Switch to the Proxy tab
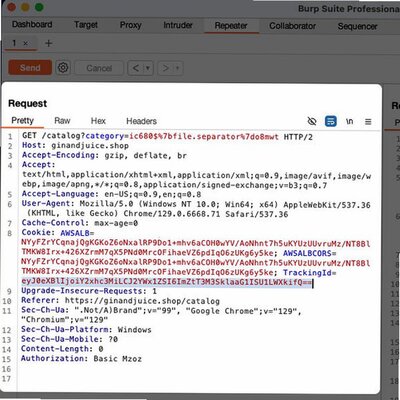This screenshot has width=400, height=400. click(131, 25)
